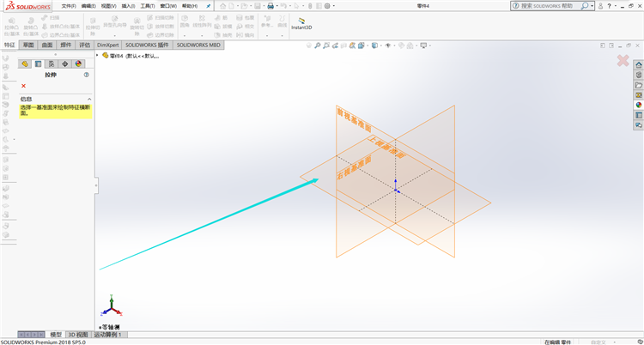This screenshot has width=644, height=345.
Task: Open Edit Appearance in heads-up toolbar
Action: coord(401,45)
